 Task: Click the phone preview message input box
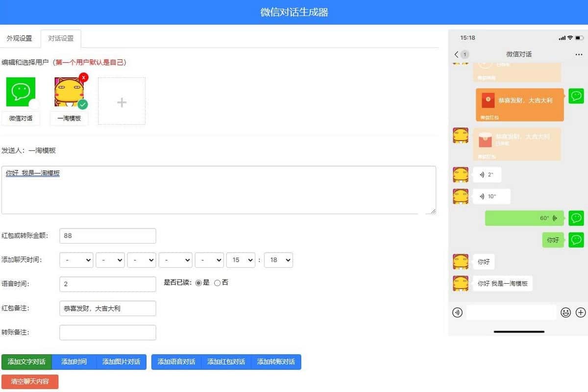coord(511,312)
